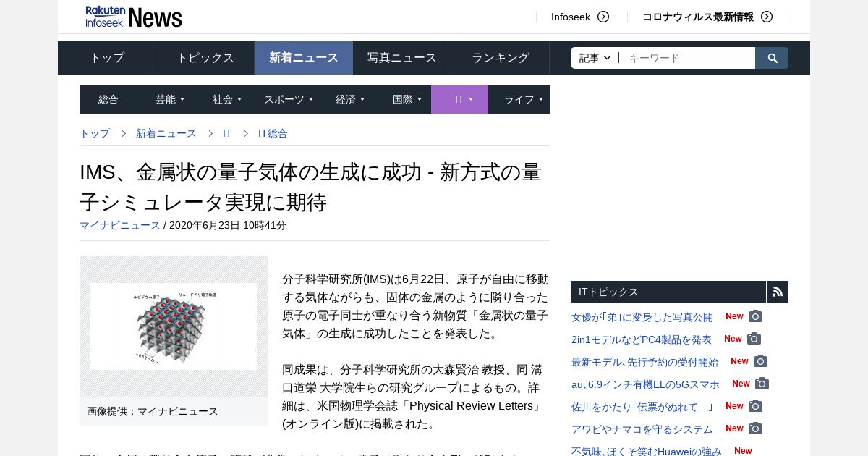Click the IT総合 breadcrumb link
Screen dimensions: 868x456
[x=273, y=133]
